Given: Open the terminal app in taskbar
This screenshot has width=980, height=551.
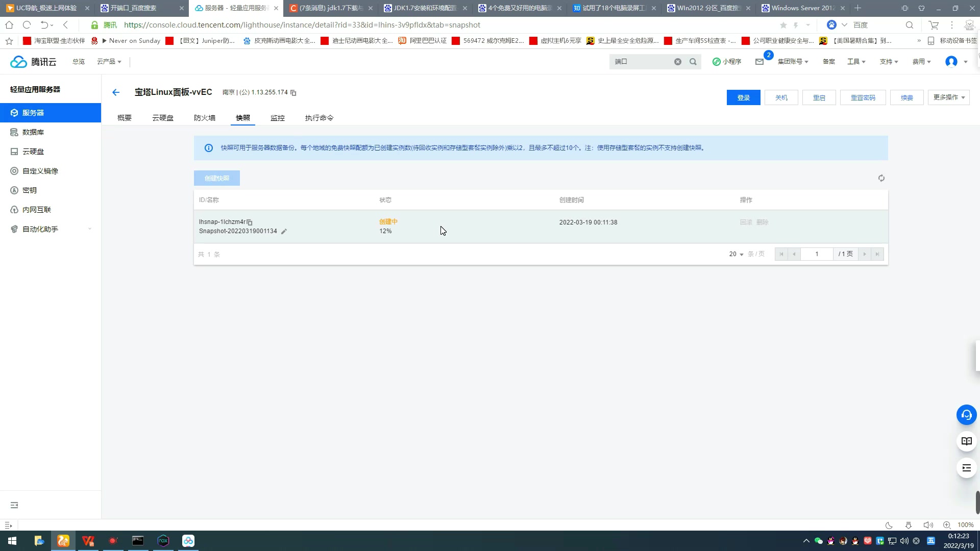Looking at the screenshot, I should (x=138, y=541).
